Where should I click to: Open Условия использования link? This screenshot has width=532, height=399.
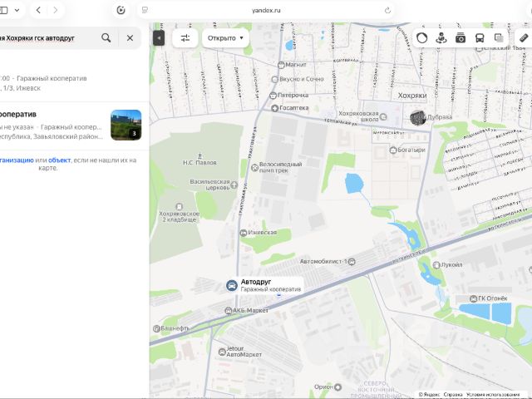(x=493, y=395)
